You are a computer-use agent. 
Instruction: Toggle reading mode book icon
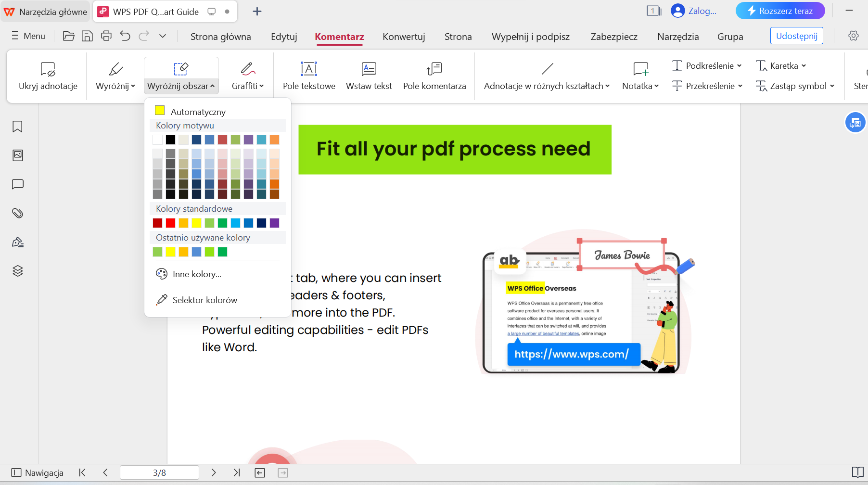(857, 472)
